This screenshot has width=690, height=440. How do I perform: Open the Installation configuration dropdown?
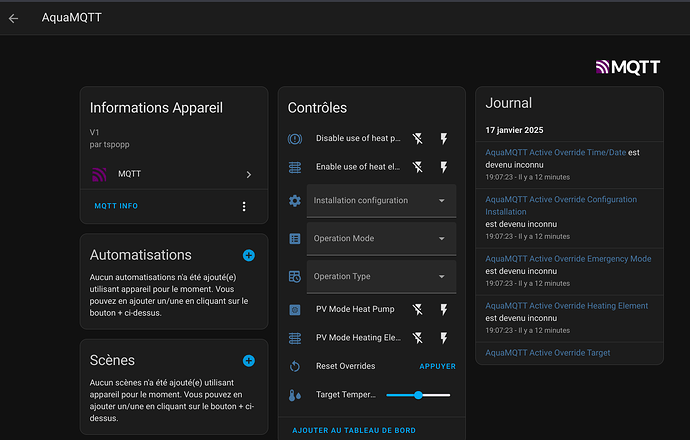[381, 201]
